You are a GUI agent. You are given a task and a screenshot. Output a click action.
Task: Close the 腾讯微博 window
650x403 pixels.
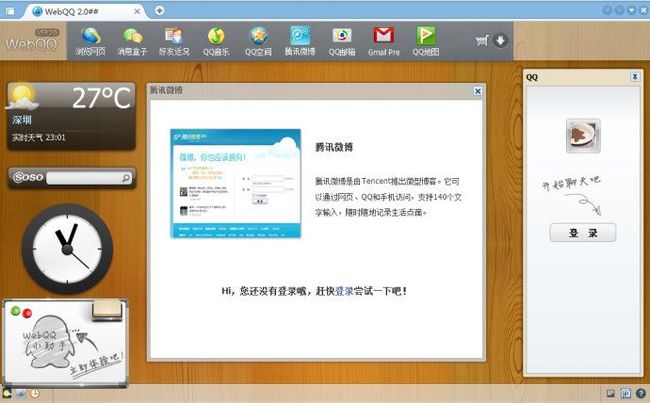478,91
